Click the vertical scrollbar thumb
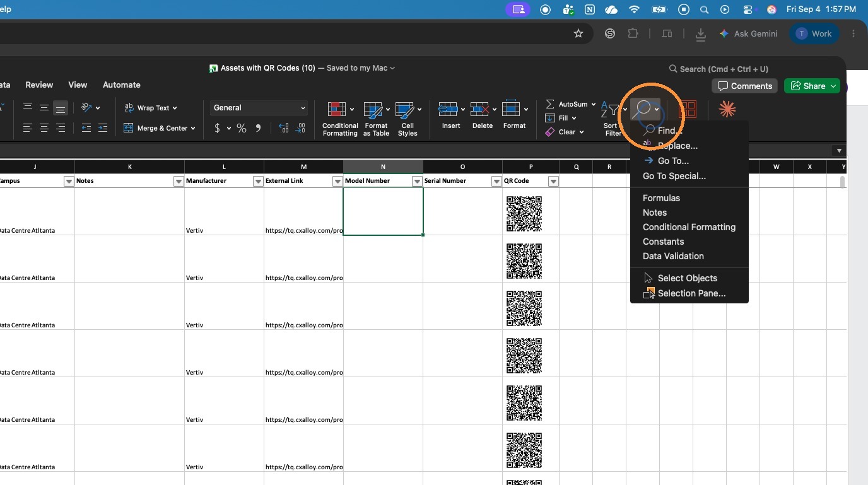Screen dimensions: 868x485 pyautogui.click(x=842, y=182)
